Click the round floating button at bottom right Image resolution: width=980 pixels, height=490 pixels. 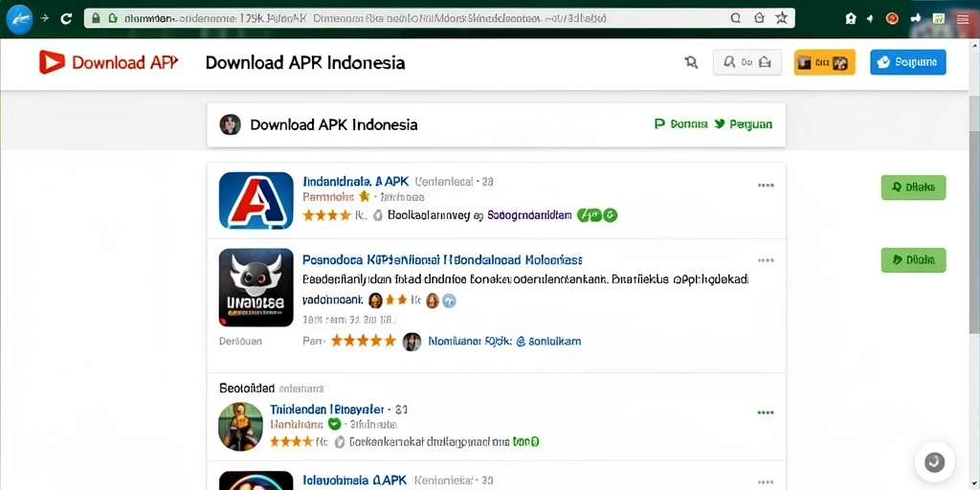point(934,462)
